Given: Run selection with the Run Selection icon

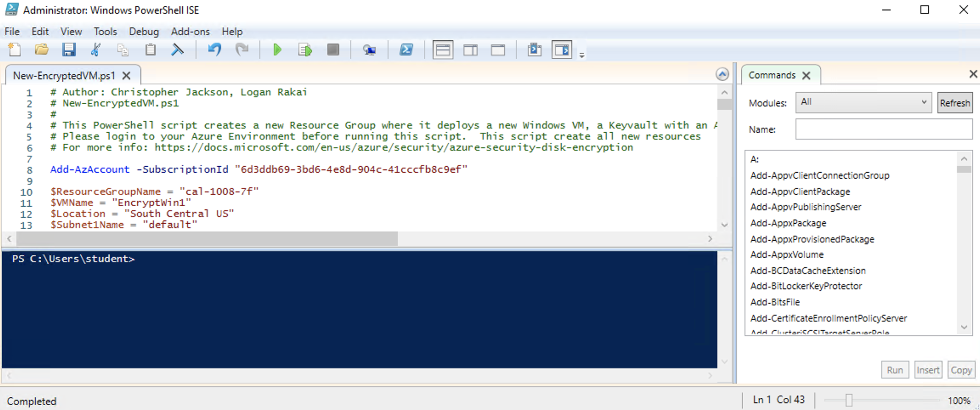Looking at the screenshot, I should pos(305,50).
